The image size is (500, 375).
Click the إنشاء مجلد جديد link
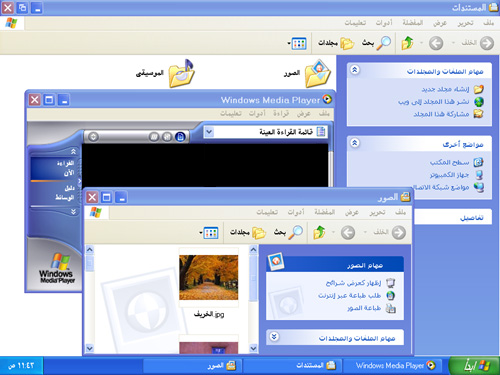(x=445, y=89)
